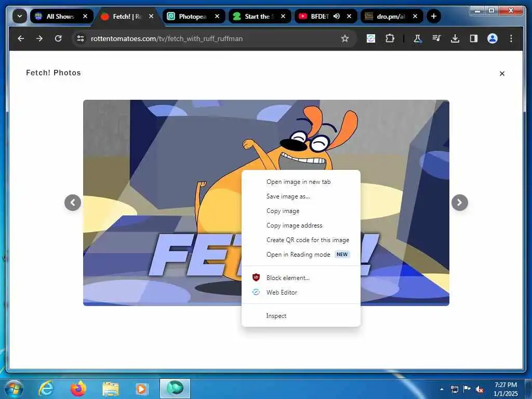The height and width of the screenshot is (399, 532).
Task: Choose Open in Reading mode
Action: click(301, 255)
